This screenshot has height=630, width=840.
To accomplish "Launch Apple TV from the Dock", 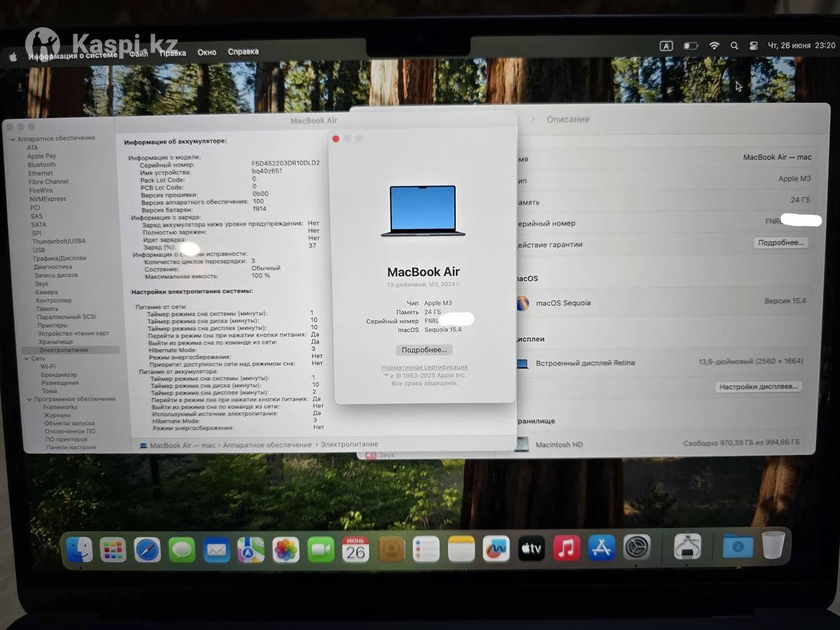I will (x=531, y=549).
